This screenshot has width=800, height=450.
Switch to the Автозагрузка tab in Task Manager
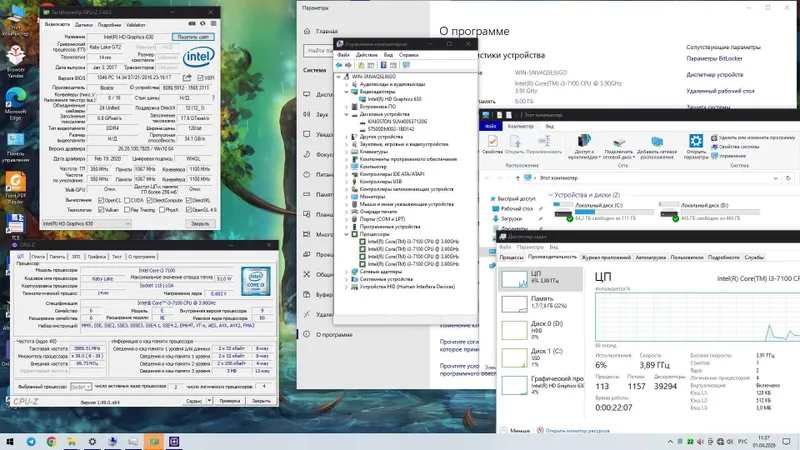click(x=651, y=258)
